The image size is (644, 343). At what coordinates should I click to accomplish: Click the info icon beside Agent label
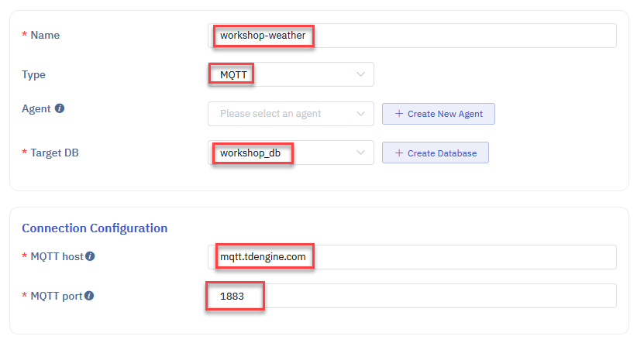tap(60, 108)
